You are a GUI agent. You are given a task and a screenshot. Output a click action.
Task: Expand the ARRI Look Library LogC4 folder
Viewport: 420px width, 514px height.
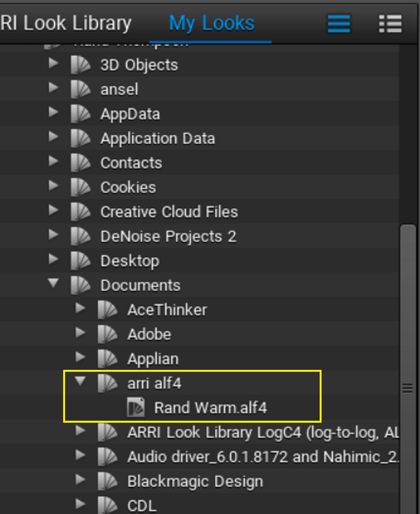coord(80,430)
